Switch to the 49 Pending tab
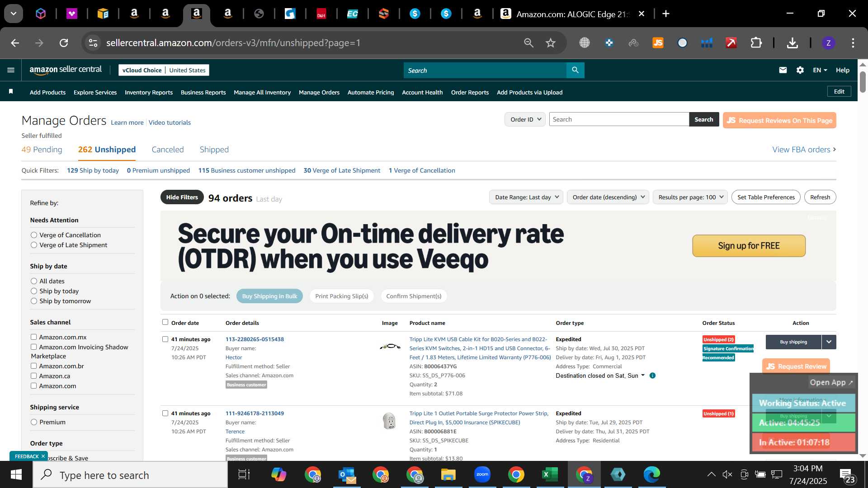 (42, 150)
